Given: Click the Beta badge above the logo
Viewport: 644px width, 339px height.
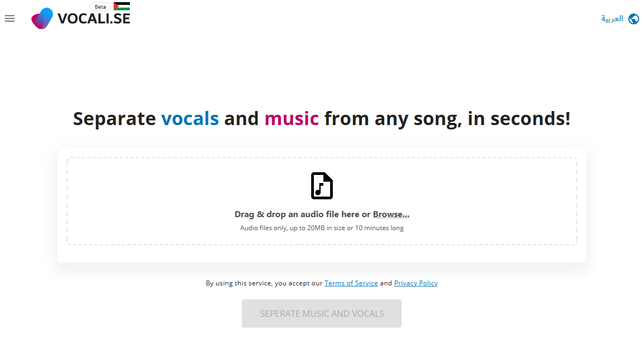Looking at the screenshot, I should (100, 6).
